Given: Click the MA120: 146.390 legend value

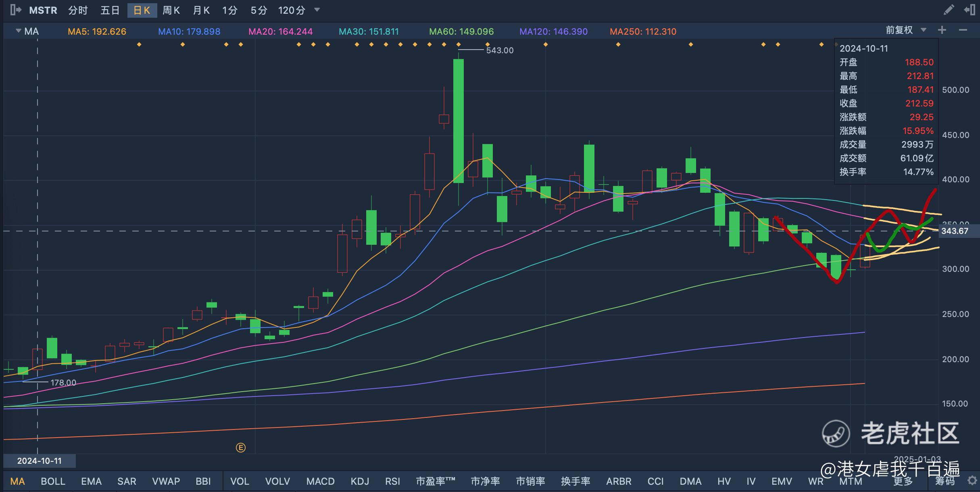Looking at the screenshot, I should [x=553, y=31].
